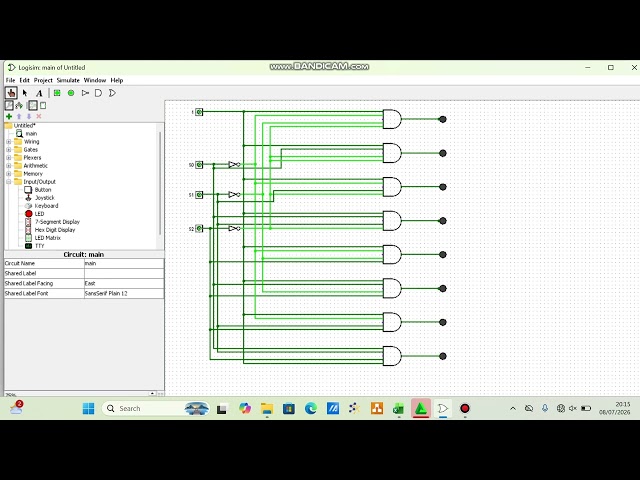Expand the Gates library folder
Screen dimensions: 640x480
[x=9, y=150]
